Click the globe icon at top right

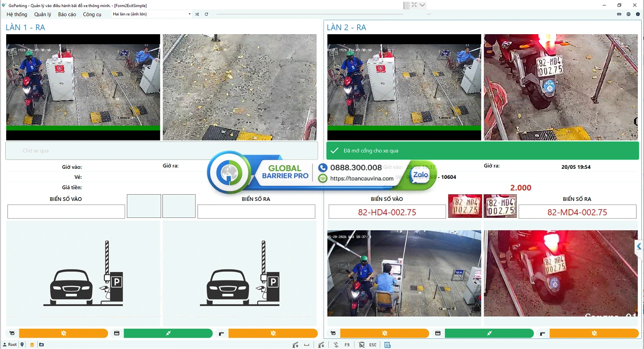tap(628, 14)
